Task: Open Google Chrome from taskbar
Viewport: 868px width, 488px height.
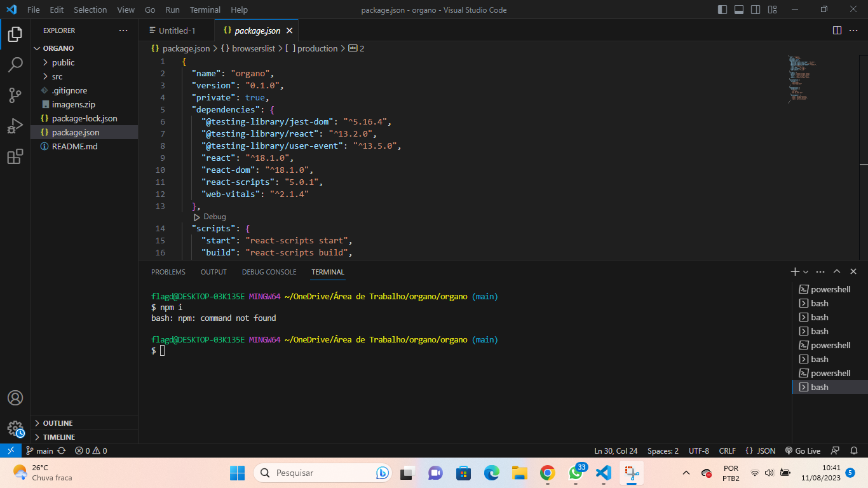Action: tap(547, 473)
